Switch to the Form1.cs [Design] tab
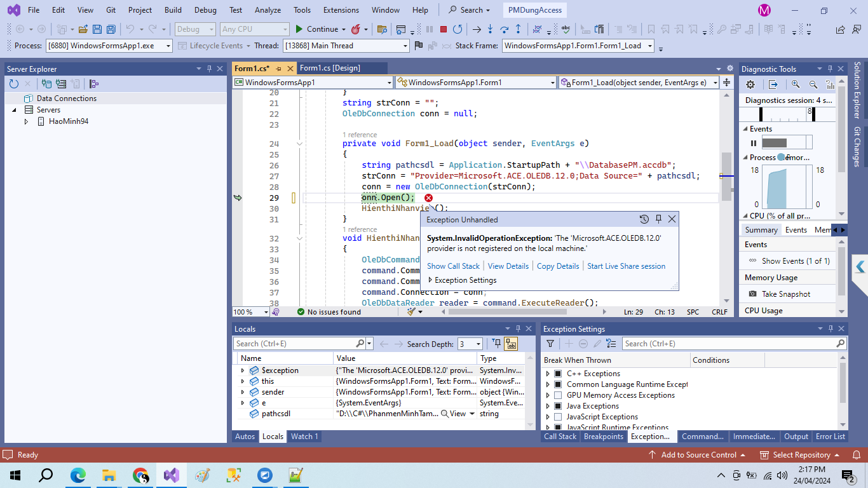This screenshot has height=488, width=868. [x=330, y=68]
